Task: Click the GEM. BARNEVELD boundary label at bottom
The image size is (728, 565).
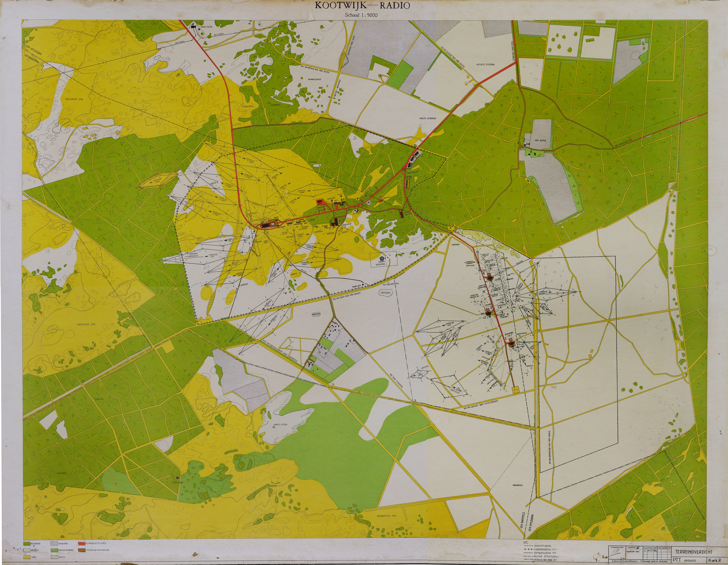Action: tap(523, 520)
